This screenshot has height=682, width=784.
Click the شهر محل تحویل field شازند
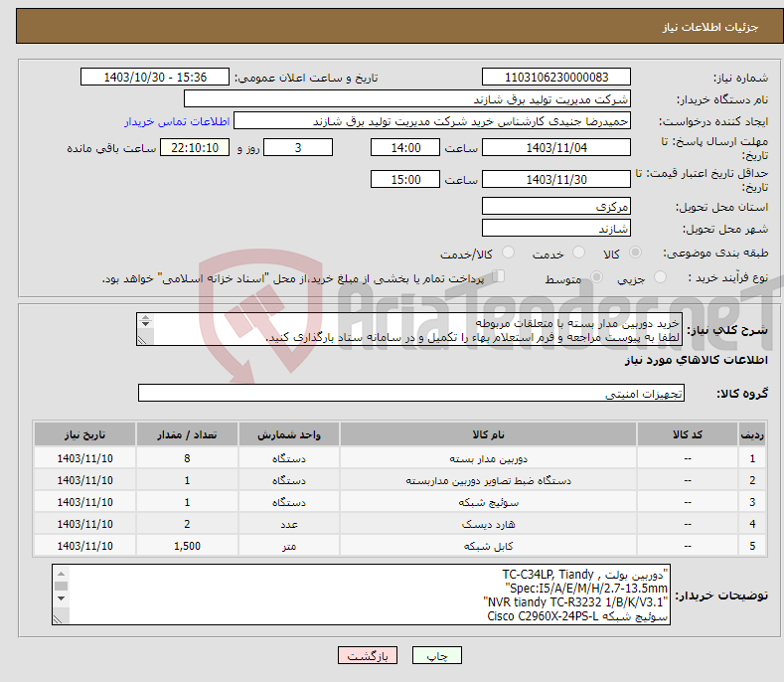556,229
